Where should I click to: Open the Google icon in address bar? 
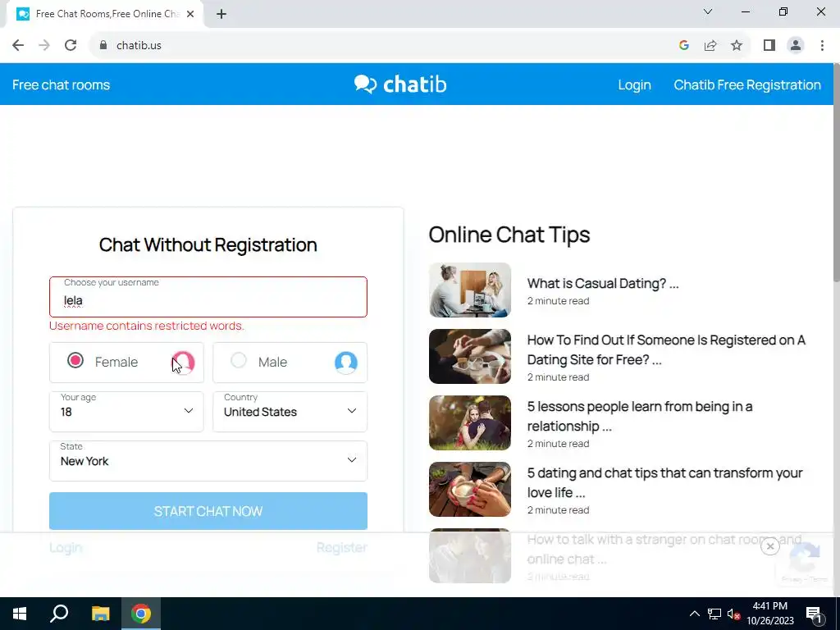pyautogui.click(x=683, y=46)
